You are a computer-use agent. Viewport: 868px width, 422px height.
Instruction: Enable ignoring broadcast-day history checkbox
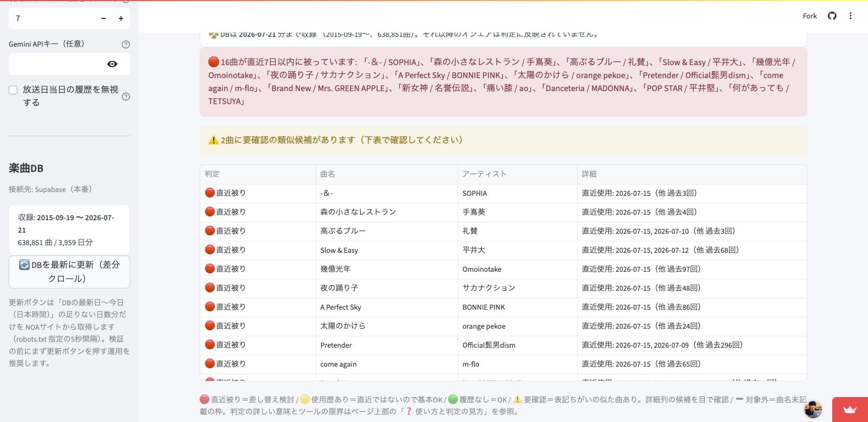click(13, 90)
